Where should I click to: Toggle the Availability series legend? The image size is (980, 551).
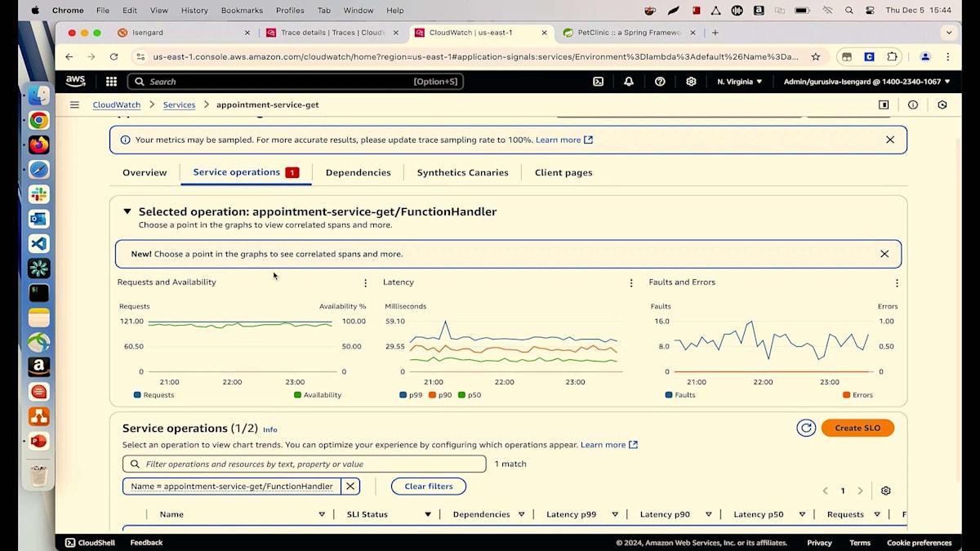tap(318, 395)
